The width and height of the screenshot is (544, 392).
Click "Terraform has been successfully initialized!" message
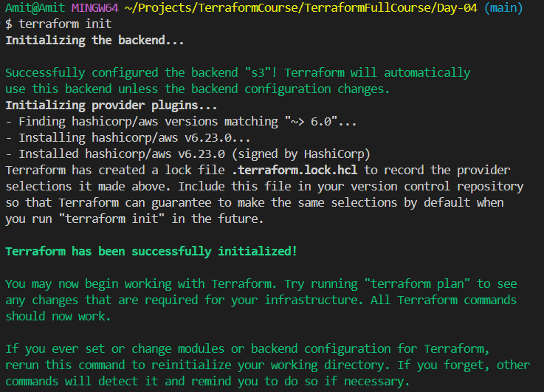click(151, 252)
